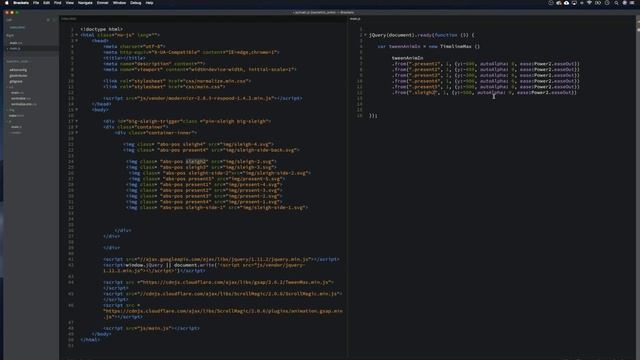The height and width of the screenshot is (360, 640).
Task: Fold the head section on line 3
Action: [x=76, y=41]
